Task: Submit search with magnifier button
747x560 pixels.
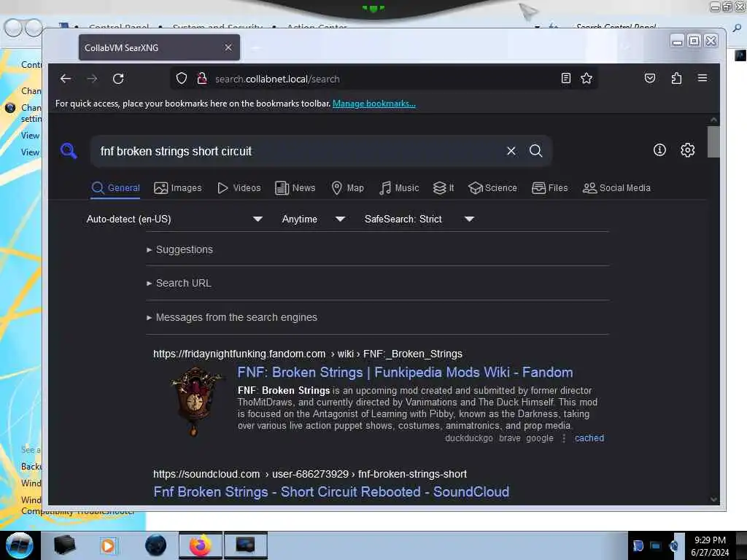Action: coord(536,151)
